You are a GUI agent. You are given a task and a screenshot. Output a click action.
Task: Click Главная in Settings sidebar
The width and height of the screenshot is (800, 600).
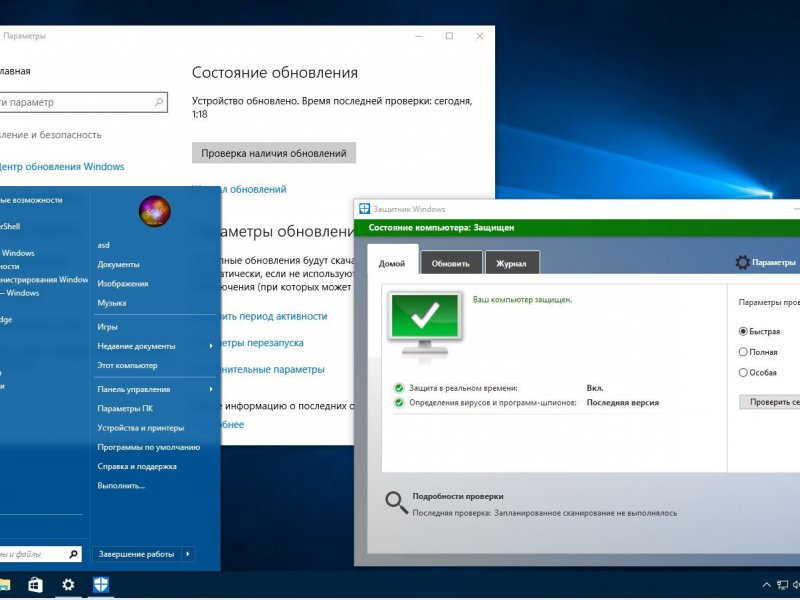[x=15, y=71]
